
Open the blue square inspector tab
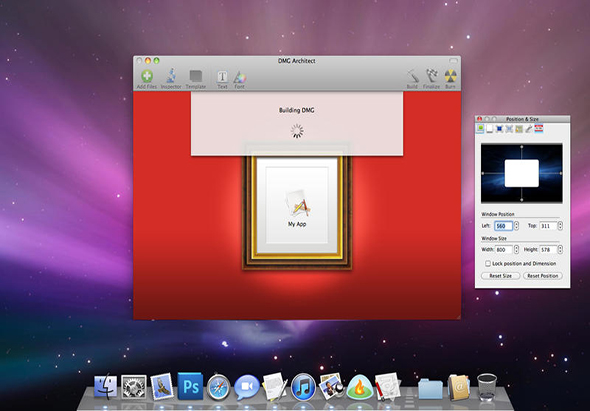tap(499, 129)
